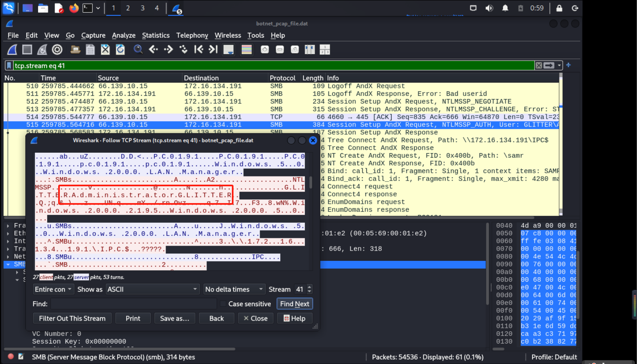
Task: Go forward in packet history
Action: (x=168, y=50)
